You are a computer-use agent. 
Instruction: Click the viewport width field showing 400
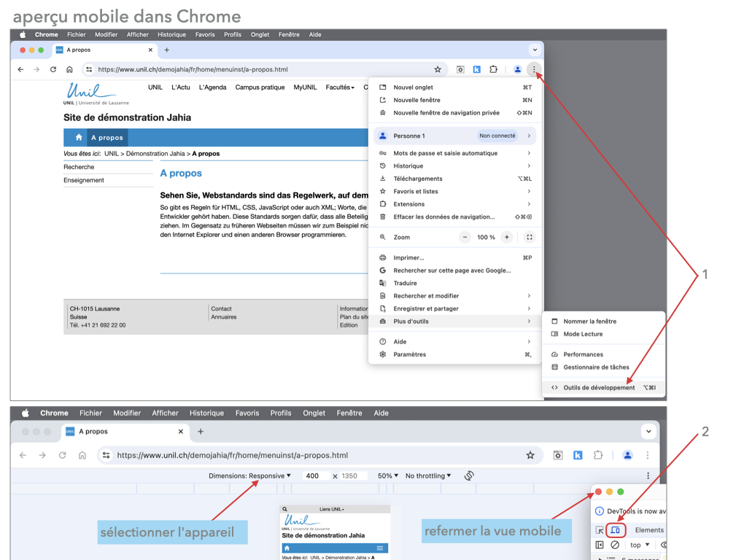[313, 475]
